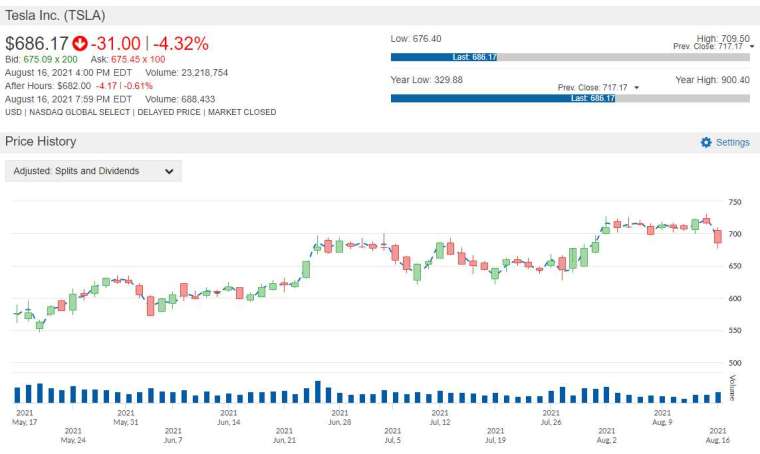Image resolution: width=760 pixels, height=454 pixels.
Task: Open the chart Settings gear icon
Action: coord(706,142)
